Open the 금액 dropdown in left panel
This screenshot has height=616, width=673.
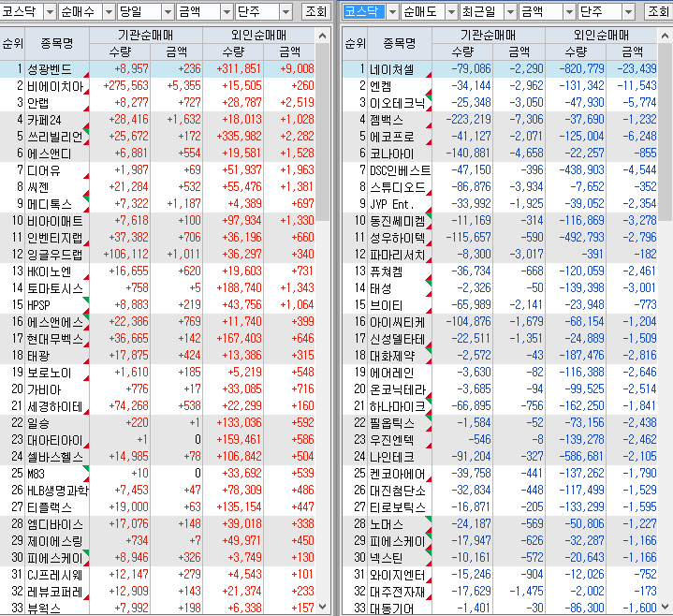[x=227, y=11]
